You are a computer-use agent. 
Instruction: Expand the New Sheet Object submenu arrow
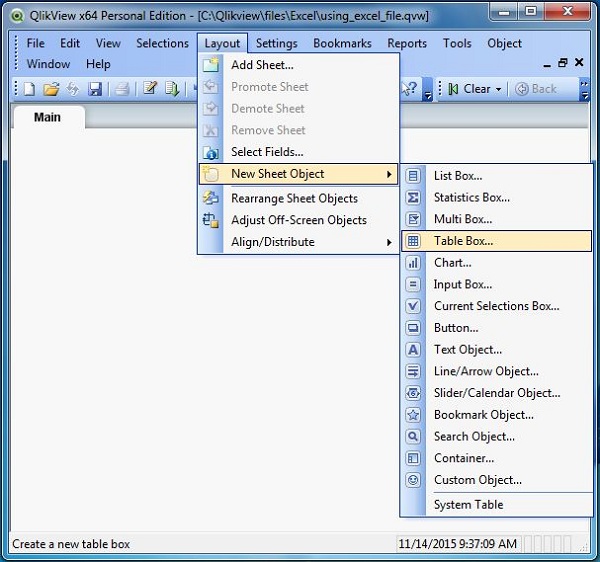[389, 174]
